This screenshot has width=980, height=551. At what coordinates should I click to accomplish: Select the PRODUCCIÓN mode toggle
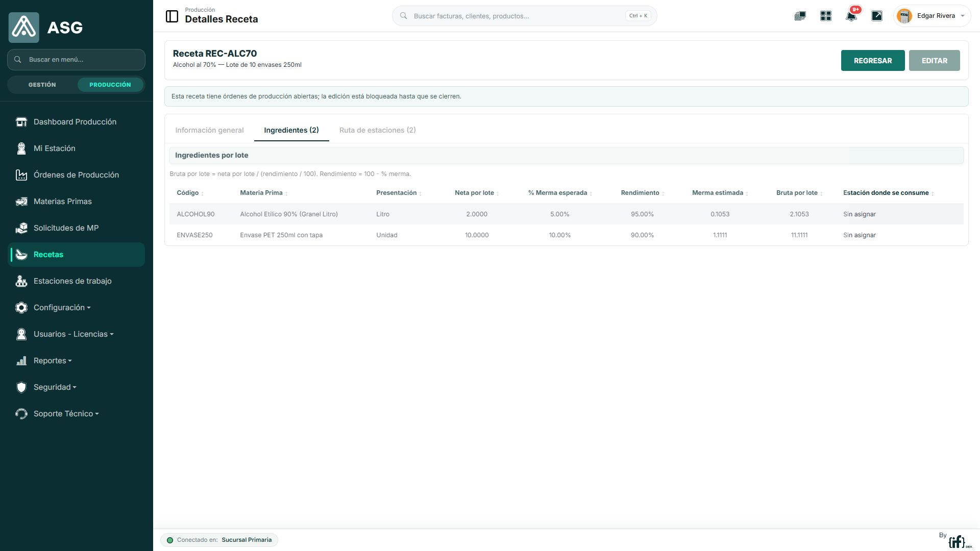click(110, 85)
